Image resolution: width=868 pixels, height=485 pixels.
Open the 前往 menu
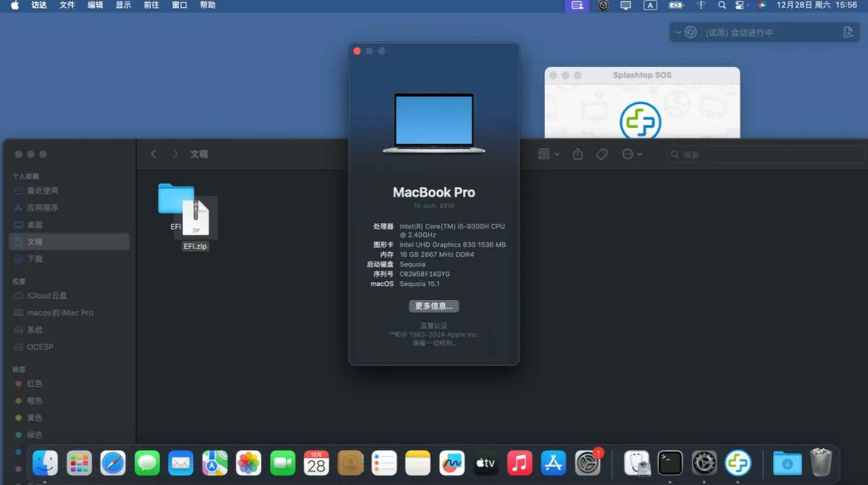tap(151, 5)
